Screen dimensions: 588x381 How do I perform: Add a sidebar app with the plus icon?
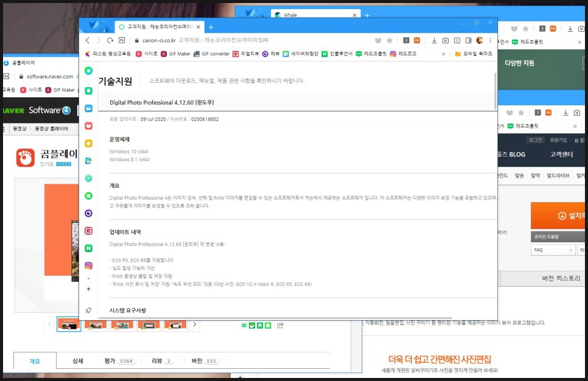pyautogui.click(x=88, y=288)
